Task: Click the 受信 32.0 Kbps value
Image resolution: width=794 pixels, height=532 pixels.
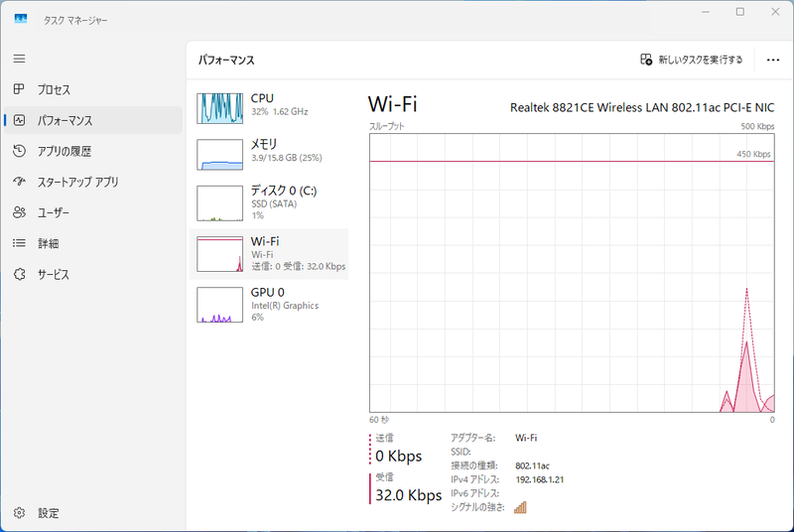Action: click(x=408, y=495)
